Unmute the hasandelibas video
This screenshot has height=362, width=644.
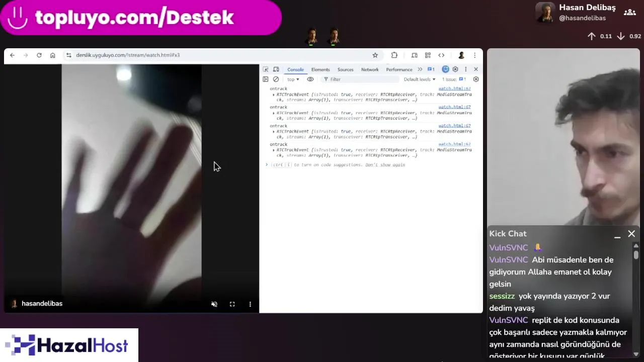[214, 304]
